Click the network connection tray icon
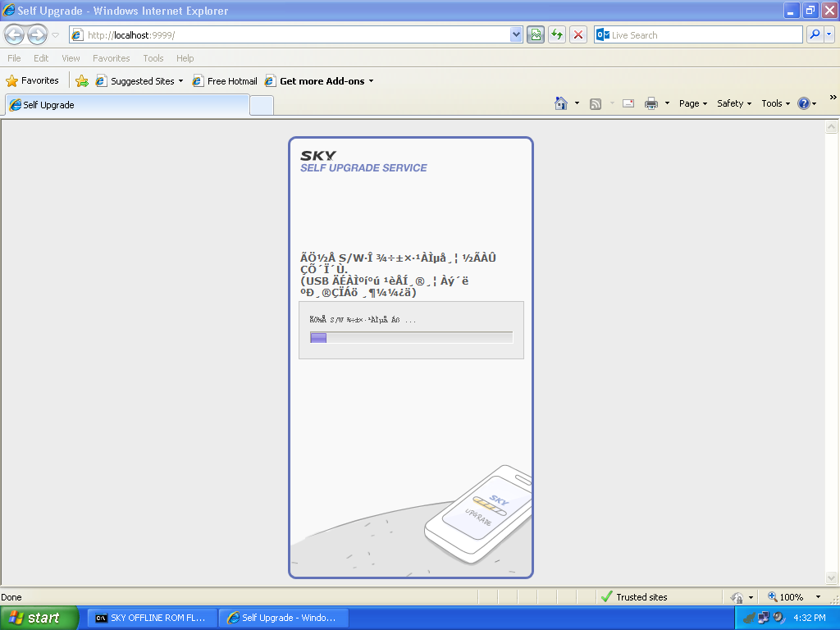The image size is (840, 630). coord(764,619)
